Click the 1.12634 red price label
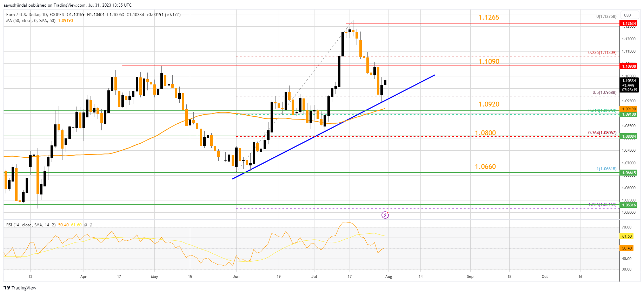The image size is (644, 294). point(629,23)
